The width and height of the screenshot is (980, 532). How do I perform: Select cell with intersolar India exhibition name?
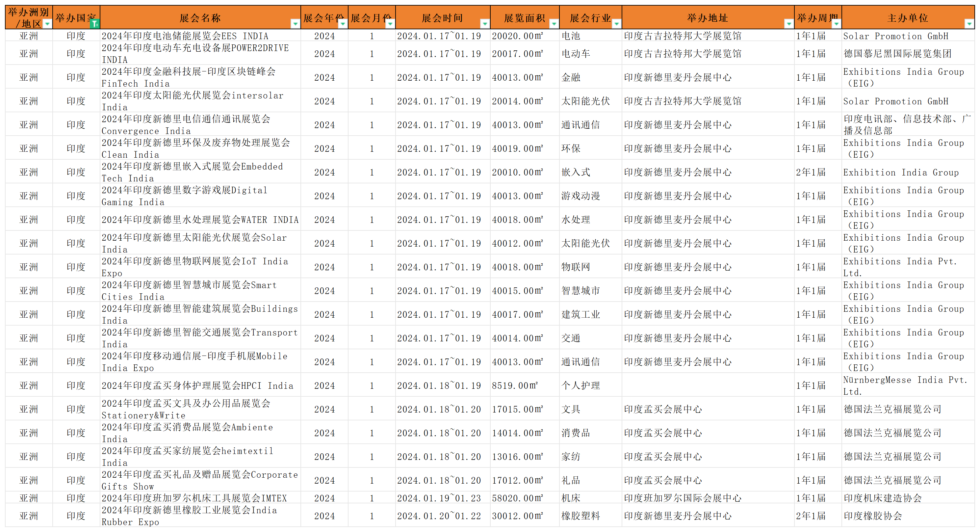pos(200,101)
